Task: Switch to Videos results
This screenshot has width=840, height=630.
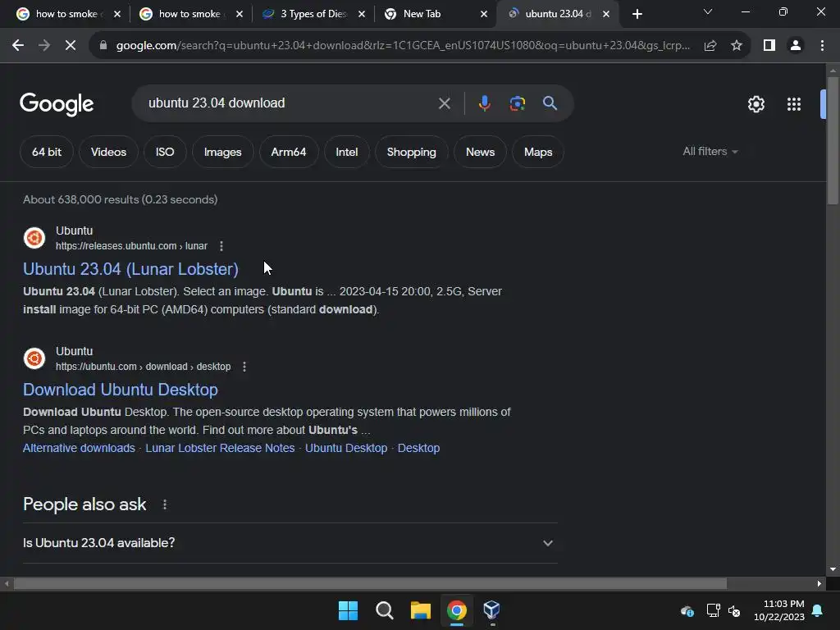Action: 109,152
